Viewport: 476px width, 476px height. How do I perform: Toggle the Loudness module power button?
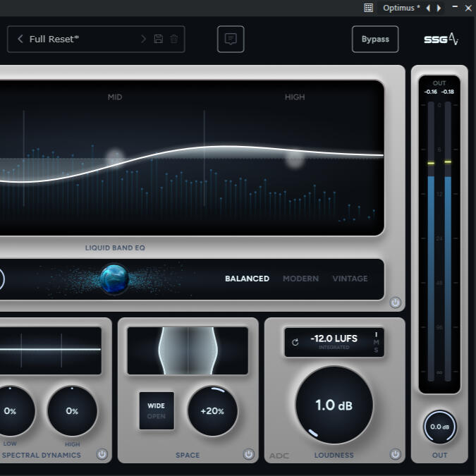pos(395,455)
